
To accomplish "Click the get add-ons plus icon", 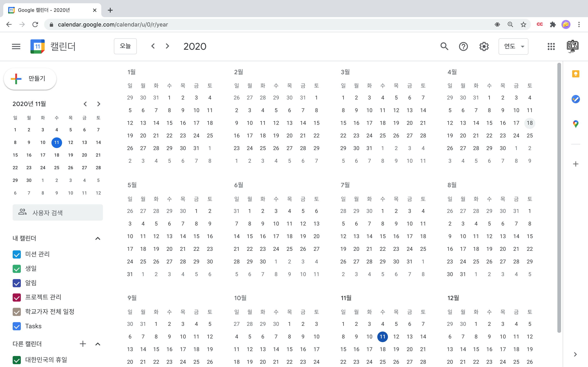I will coord(575,164).
